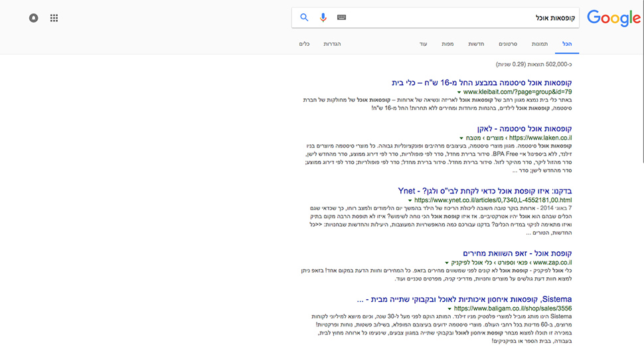The height and width of the screenshot is (351, 644).
Task: Click the 502,000 results count text
Action: pos(534,64)
